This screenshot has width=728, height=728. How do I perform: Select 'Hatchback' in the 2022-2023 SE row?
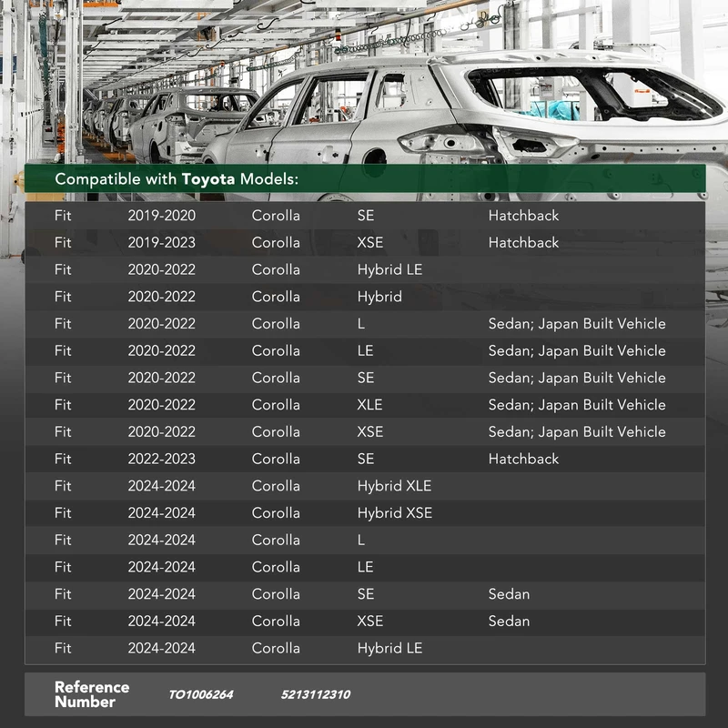tap(523, 459)
